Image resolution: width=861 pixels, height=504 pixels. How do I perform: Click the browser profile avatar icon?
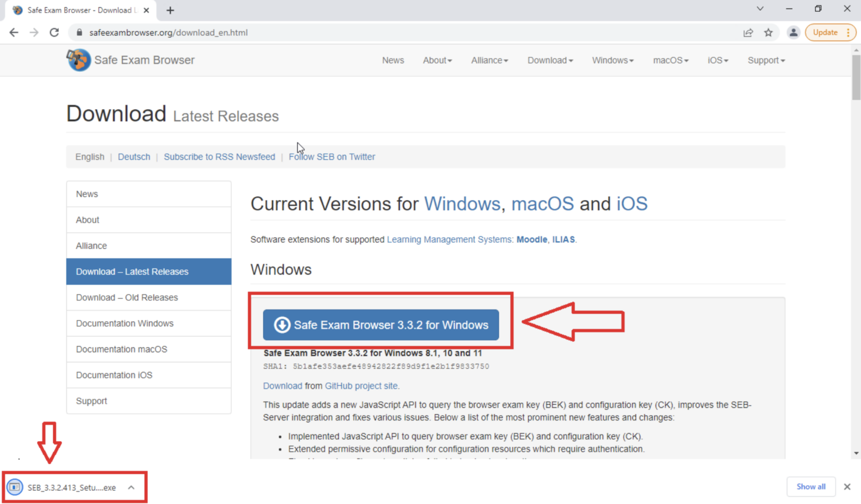click(x=793, y=33)
